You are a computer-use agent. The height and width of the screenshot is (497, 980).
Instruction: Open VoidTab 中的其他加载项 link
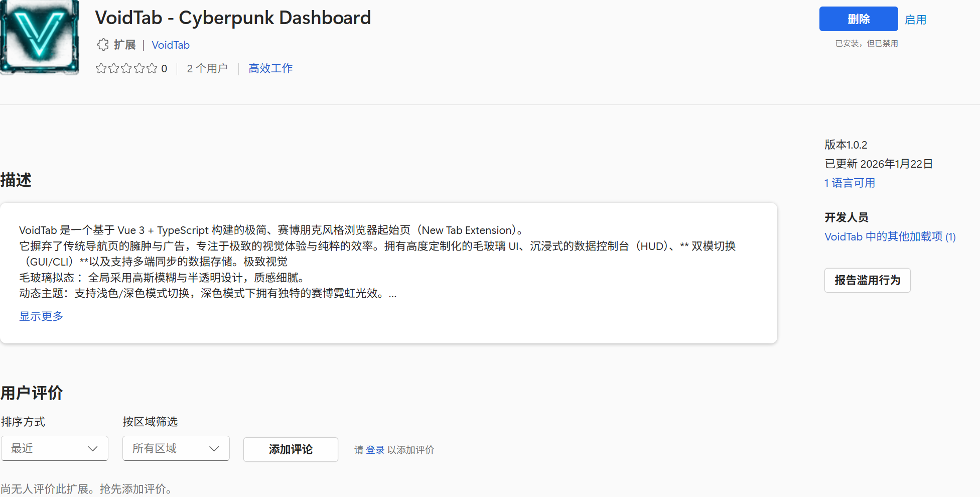890,236
